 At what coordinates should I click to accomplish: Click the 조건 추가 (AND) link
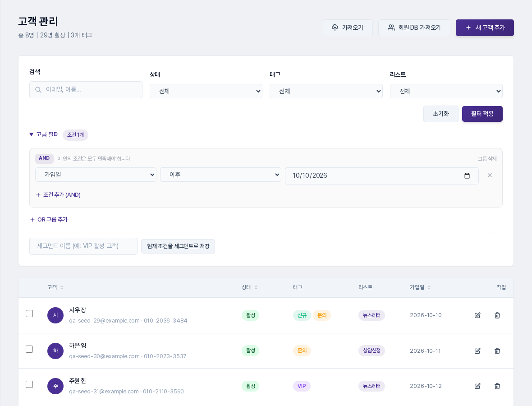(58, 195)
